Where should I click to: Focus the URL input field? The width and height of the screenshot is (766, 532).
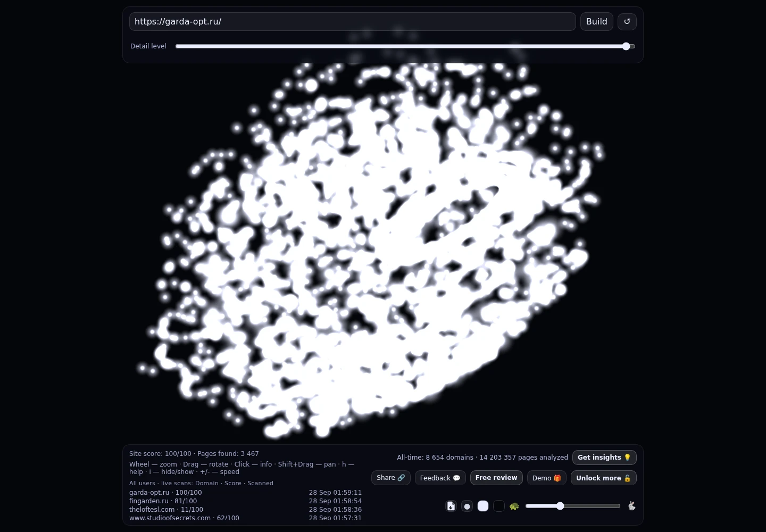point(353,22)
